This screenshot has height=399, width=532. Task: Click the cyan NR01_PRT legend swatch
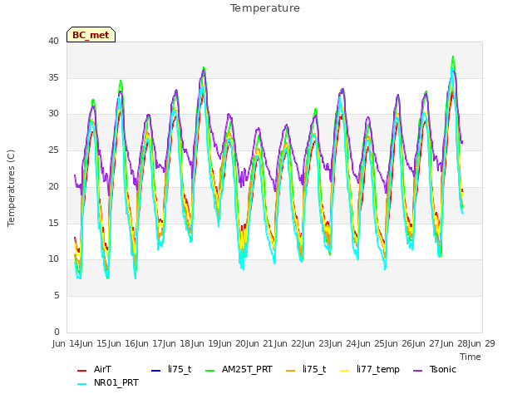[81, 384]
